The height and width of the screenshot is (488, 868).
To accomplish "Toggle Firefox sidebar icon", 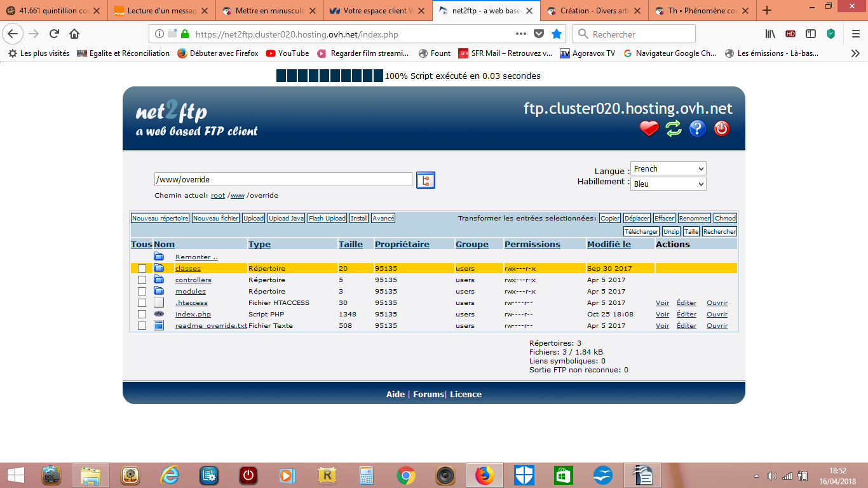I will point(811,34).
